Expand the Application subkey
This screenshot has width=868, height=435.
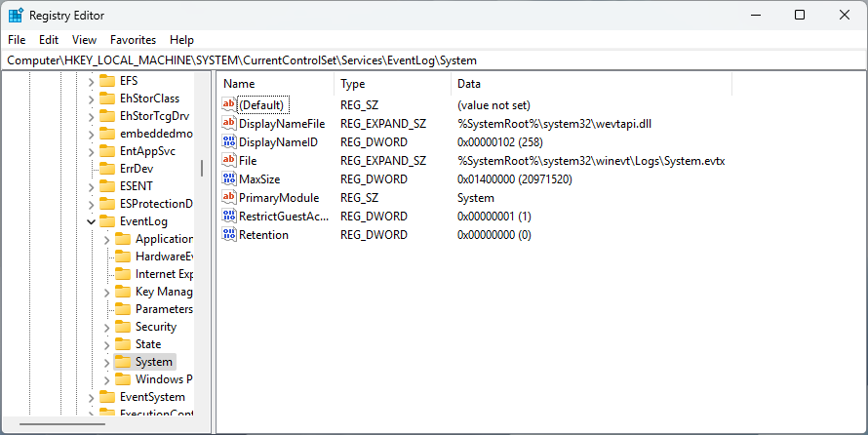click(x=107, y=240)
